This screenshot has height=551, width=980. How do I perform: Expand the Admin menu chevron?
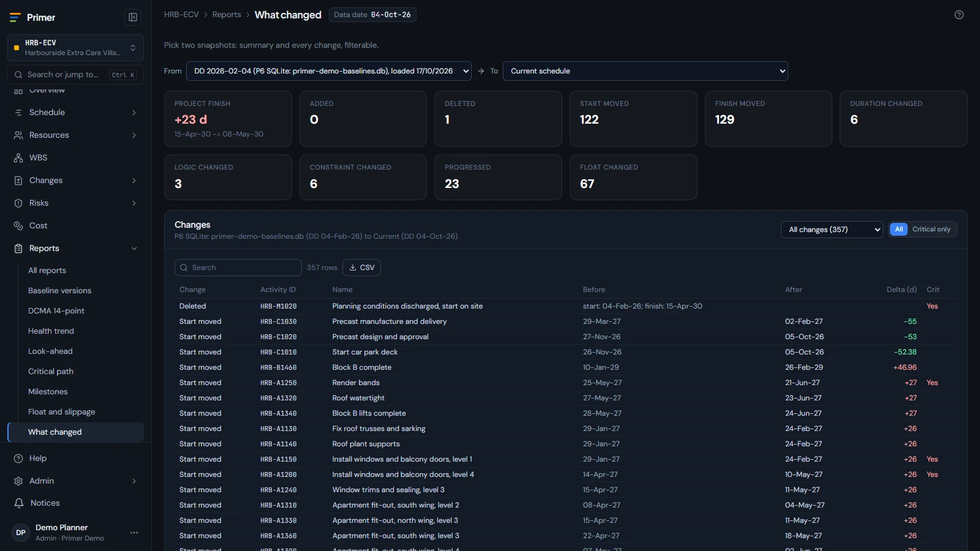point(134,481)
